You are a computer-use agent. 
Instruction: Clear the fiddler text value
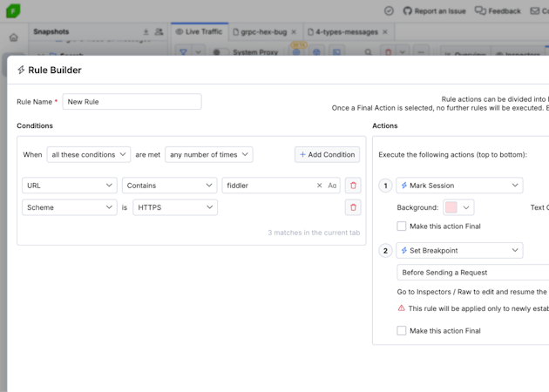click(x=319, y=186)
